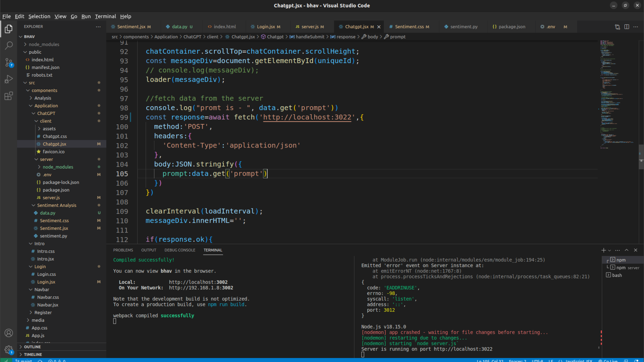Select the bash terminal in list
Screen dimensions: 644x362
coord(616,275)
